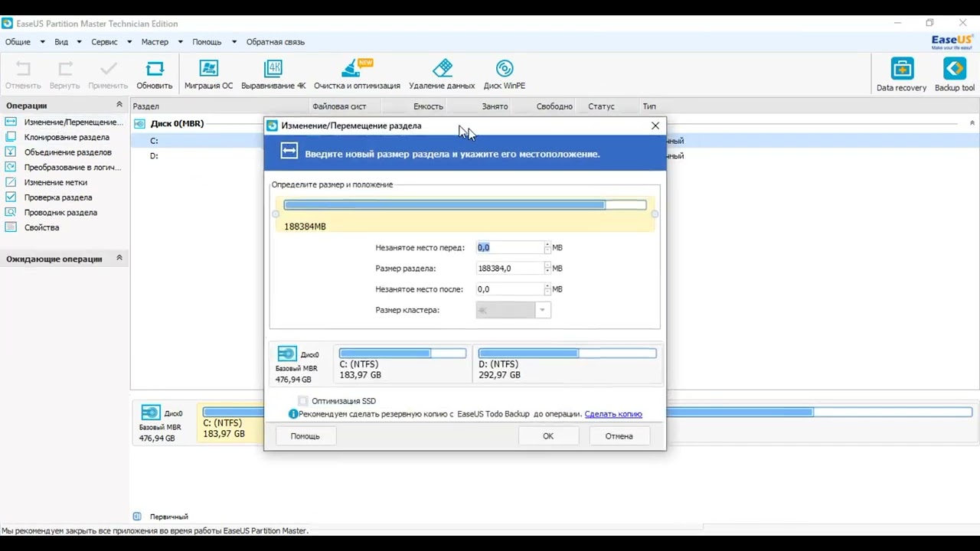
Task: Click Отмена in the resize dialog
Action: pos(619,436)
